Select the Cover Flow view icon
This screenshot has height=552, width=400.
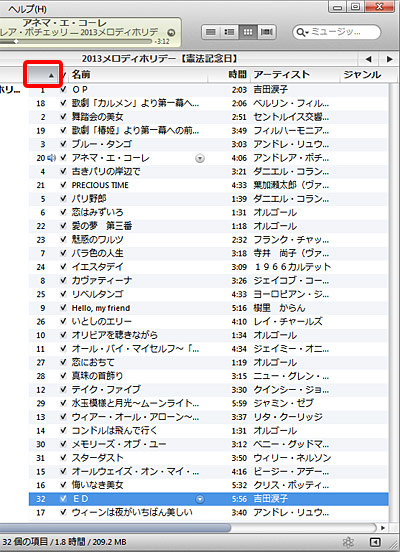click(267, 32)
